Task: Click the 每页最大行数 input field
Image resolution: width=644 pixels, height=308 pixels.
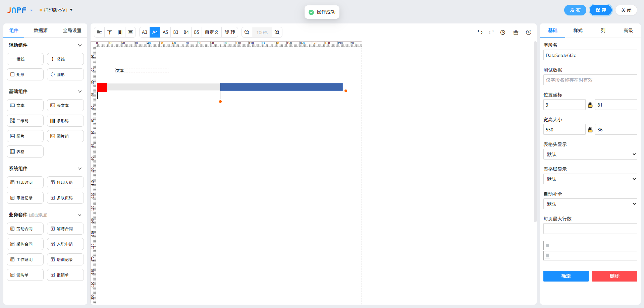Action: pos(590,229)
